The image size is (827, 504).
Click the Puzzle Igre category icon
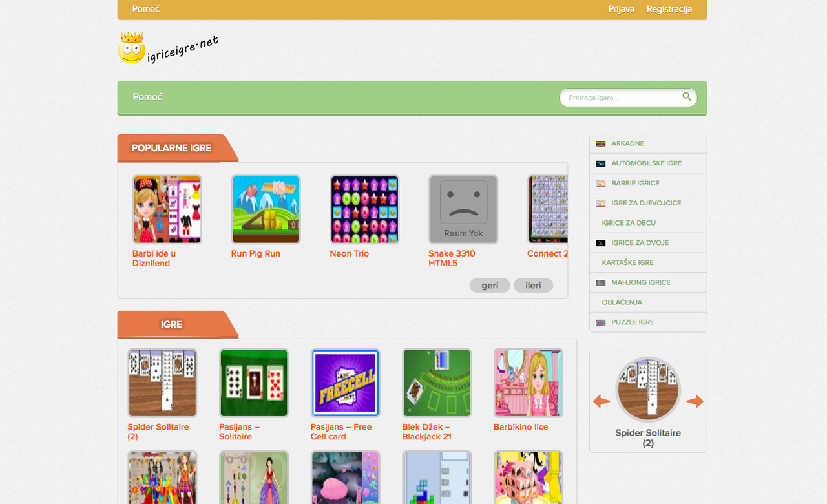[x=601, y=322]
